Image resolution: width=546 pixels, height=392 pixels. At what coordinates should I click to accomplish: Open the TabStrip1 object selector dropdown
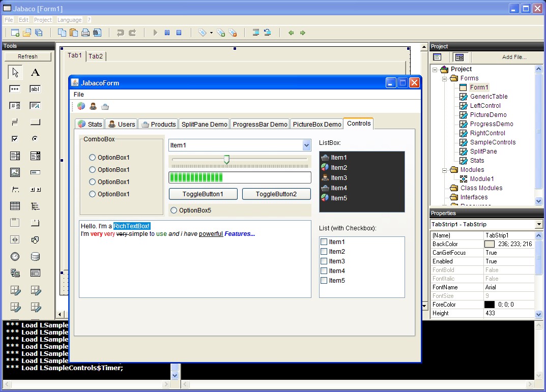coord(539,224)
